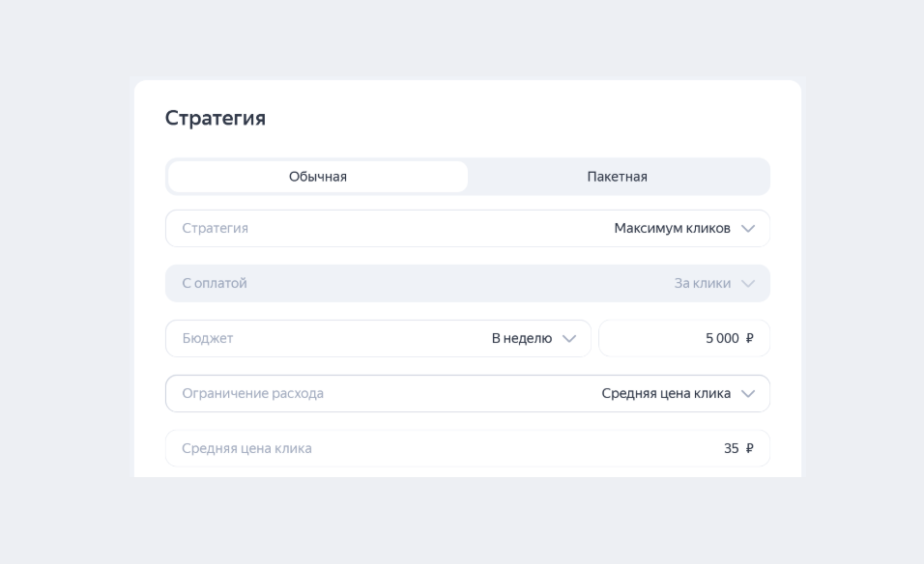Click the chevron by Средняя цена клика
The image size is (924, 564).
pos(748,393)
